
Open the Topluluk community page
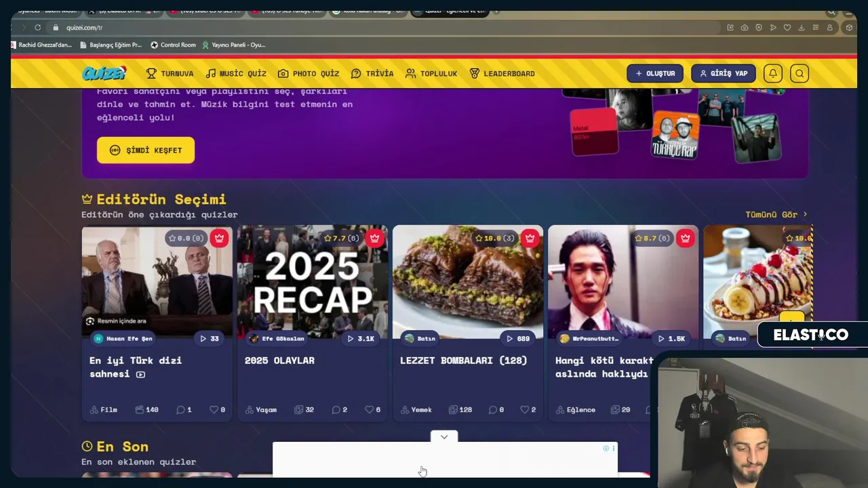tap(431, 73)
